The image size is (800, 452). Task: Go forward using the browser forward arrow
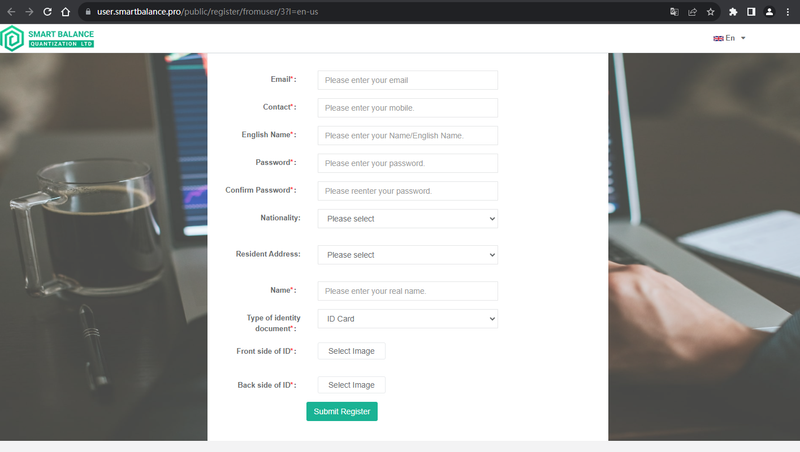point(29,12)
